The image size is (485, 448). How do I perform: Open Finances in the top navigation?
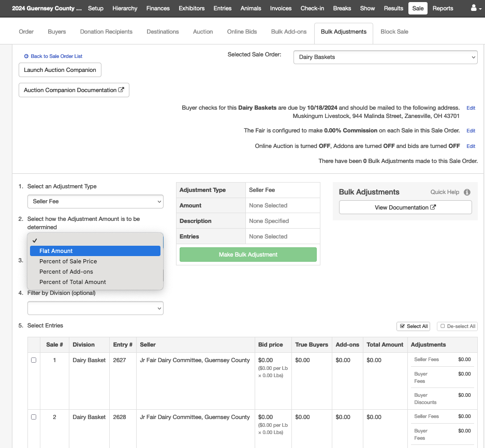[x=158, y=8]
